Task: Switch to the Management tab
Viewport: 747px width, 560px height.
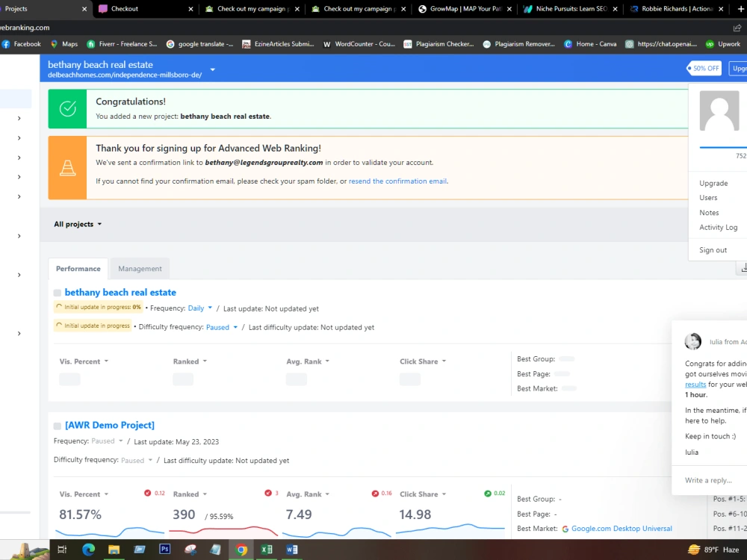Action: [140, 269]
